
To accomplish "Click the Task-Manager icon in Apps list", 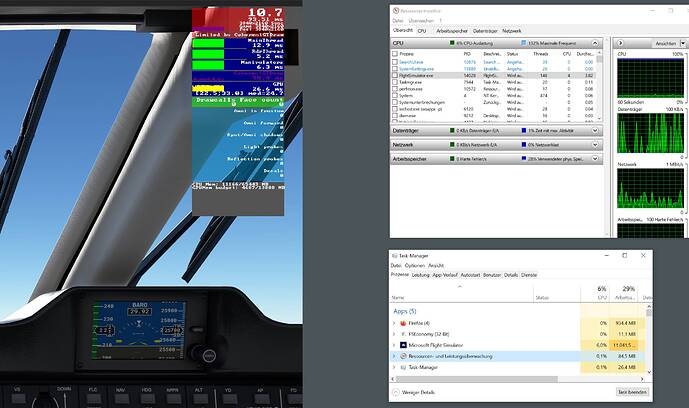I will (404, 367).
